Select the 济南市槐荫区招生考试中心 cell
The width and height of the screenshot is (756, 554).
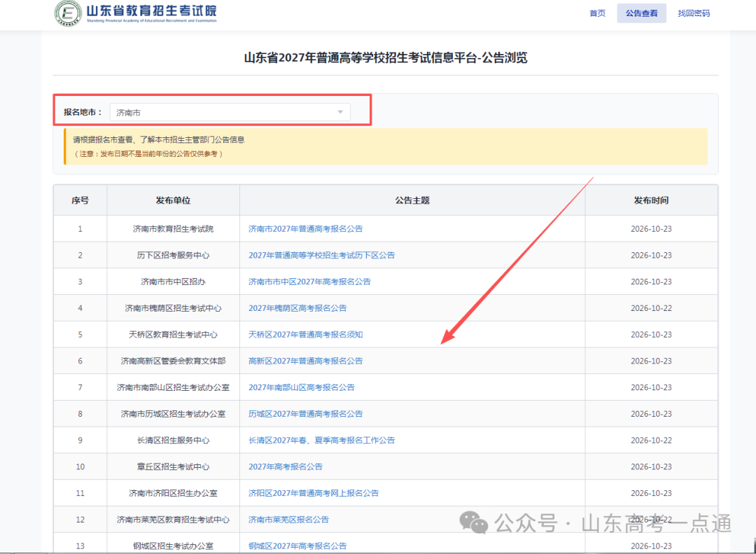(173, 308)
